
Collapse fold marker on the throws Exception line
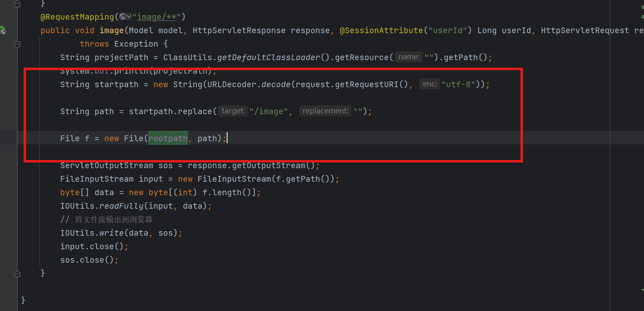point(17,44)
